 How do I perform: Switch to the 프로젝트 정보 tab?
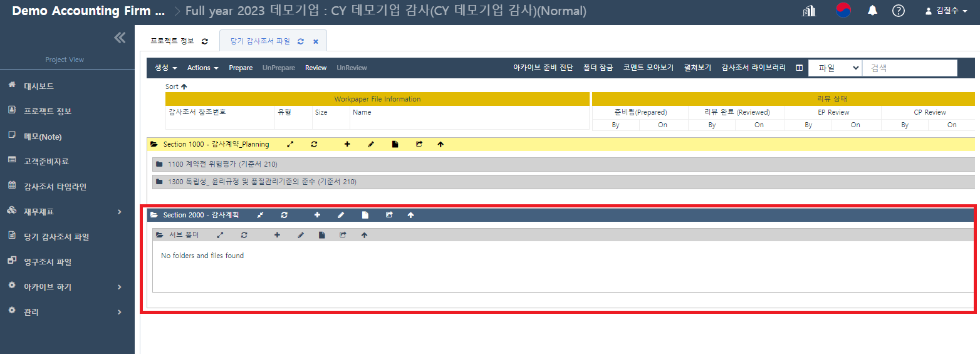pos(172,41)
